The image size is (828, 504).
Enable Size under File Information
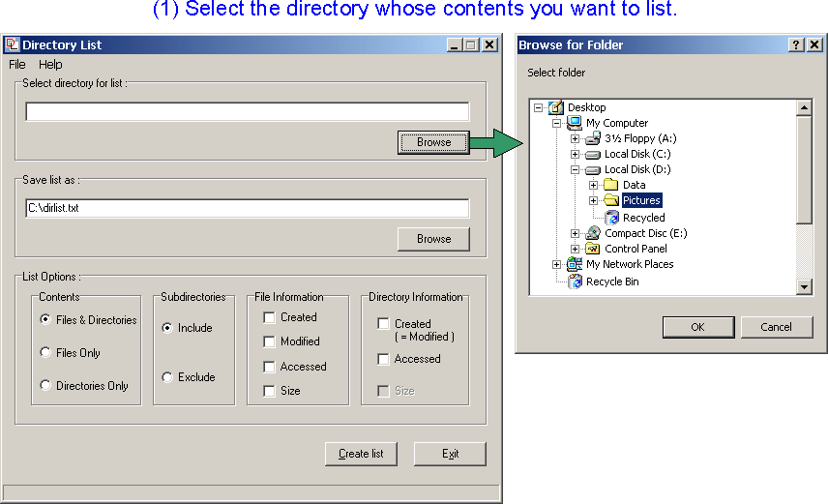point(269,391)
